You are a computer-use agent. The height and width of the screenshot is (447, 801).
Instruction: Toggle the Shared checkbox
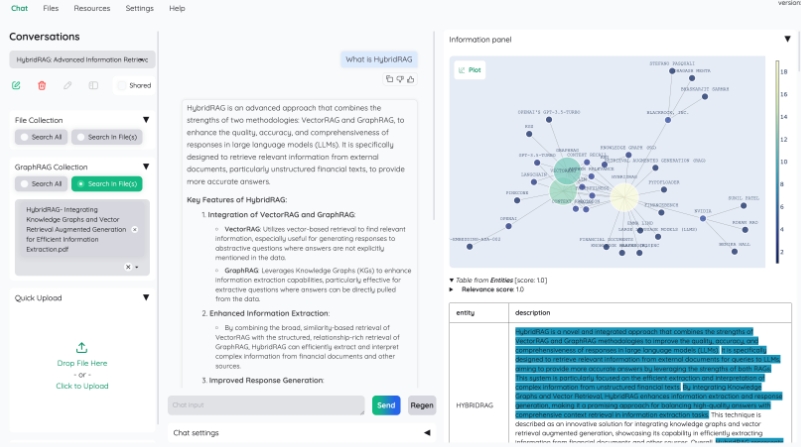121,86
